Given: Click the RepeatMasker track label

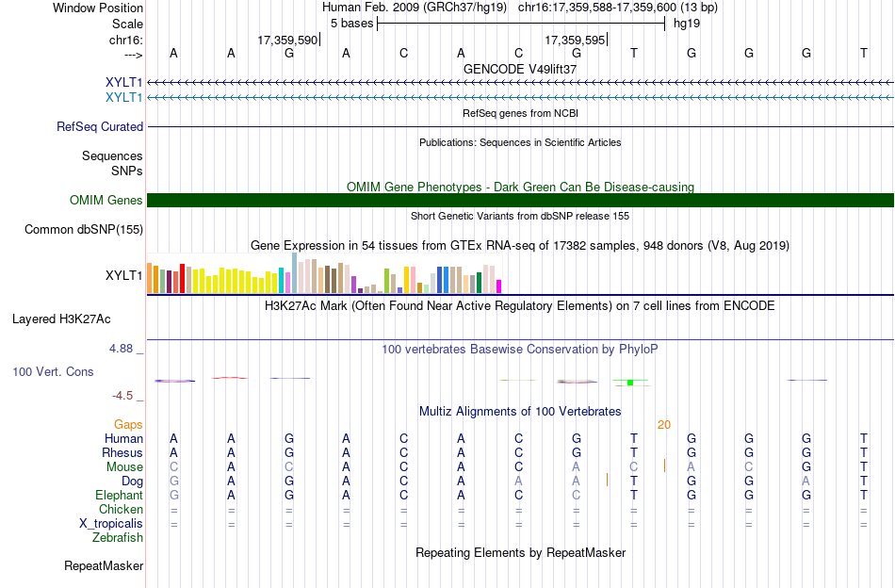Looking at the screenshot, I should tap(104, 565).
